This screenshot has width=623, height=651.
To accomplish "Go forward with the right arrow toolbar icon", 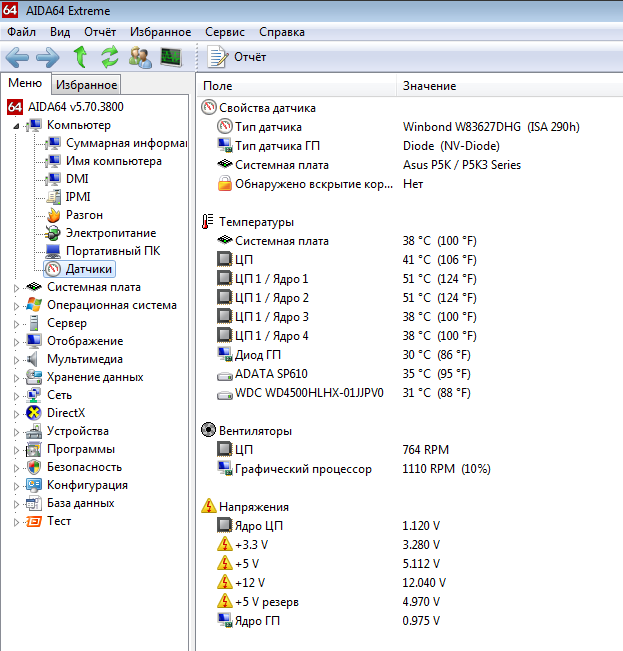I will (48, 57).
